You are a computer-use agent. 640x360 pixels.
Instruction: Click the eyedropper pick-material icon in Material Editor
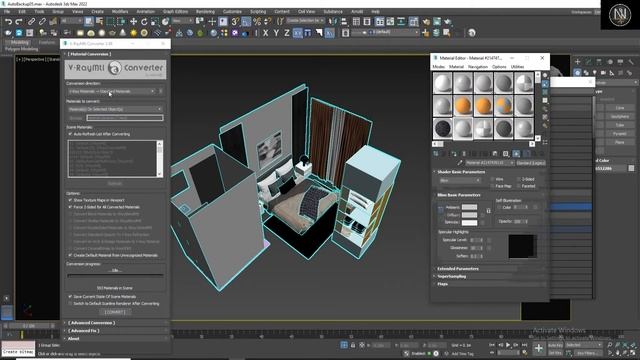click(x=460, y=162)
